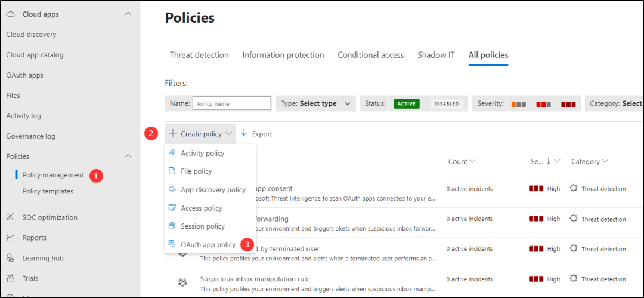Click category gear icon in terminated user row

pos(574,248)
